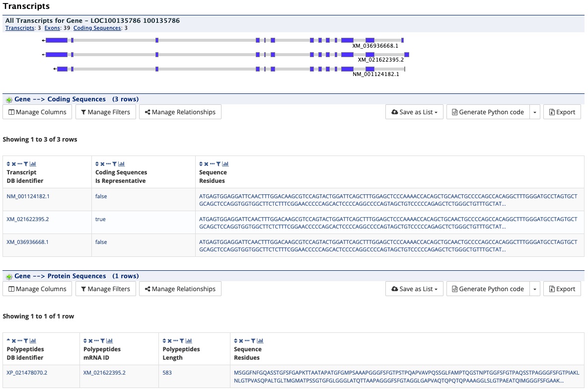The width and height of the screenshot is (588, 390).
Task: Open protein sequence residues starting MSGGFNFGQ
Action: click(x=407, y=377)
